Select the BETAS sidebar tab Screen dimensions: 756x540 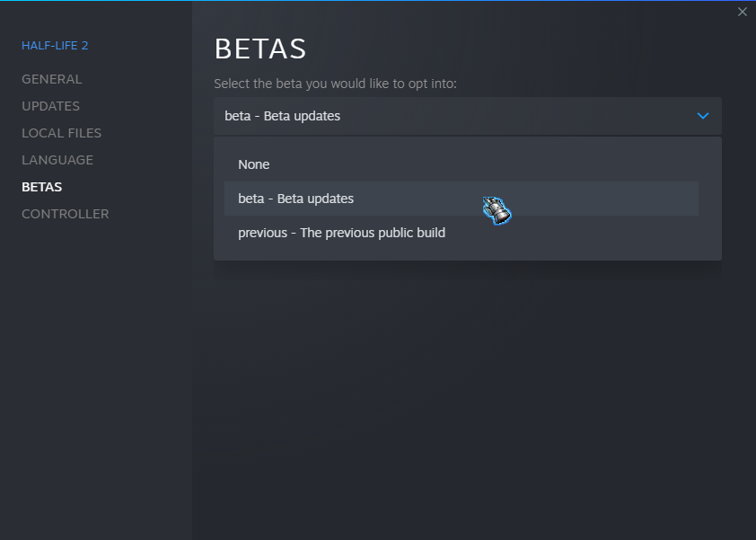[41, 187]
